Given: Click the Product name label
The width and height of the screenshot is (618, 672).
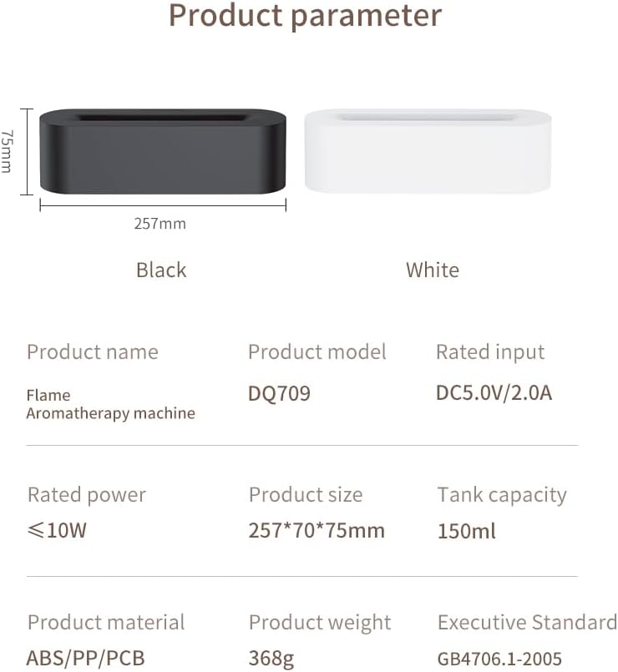Looking at the screenshot, I should coord(93,351).
